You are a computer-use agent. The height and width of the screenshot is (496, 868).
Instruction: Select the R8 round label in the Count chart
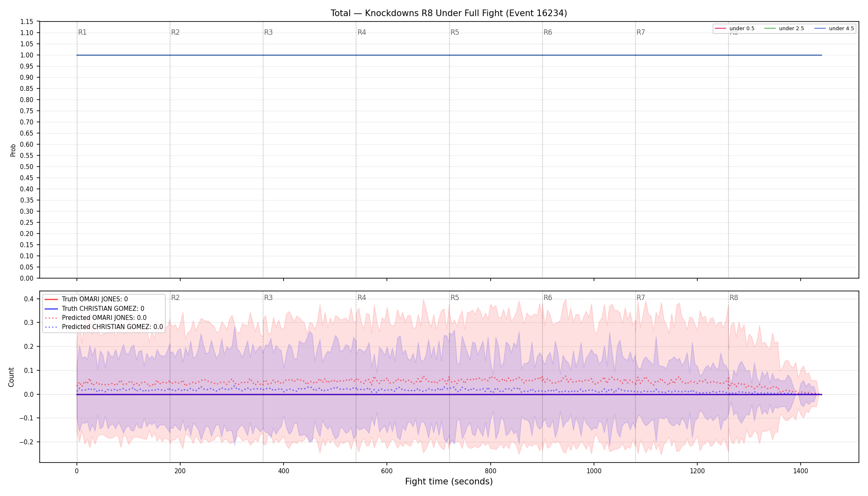point(734,298)
